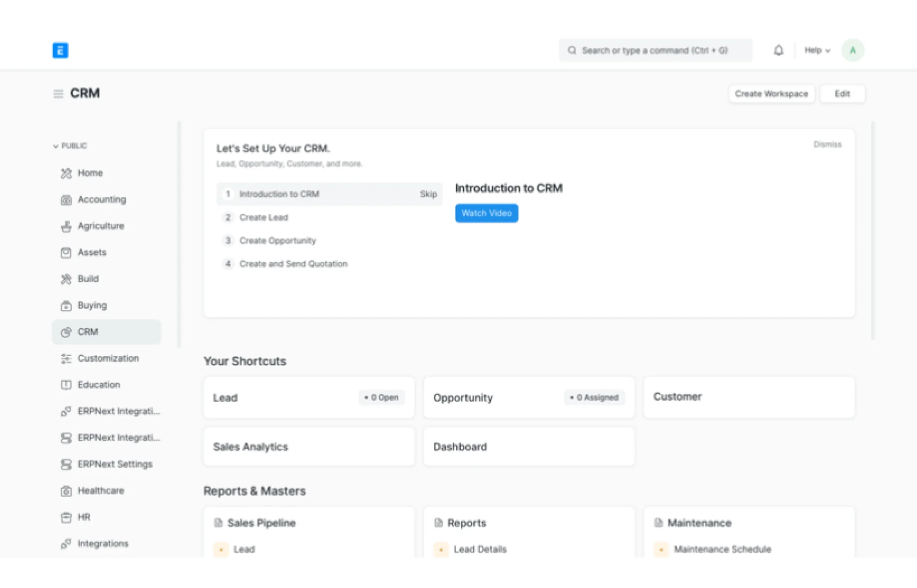The height and width of the screenshot is (588, 917).
Task: Open the Lead Details report link
Action: pyautogui.click(x=479, y=549)
